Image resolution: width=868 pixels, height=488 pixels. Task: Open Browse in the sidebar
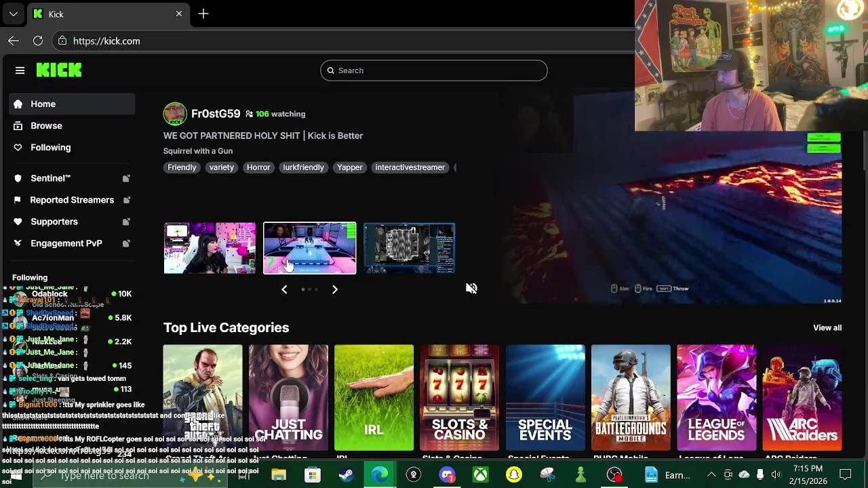[72, 125]
